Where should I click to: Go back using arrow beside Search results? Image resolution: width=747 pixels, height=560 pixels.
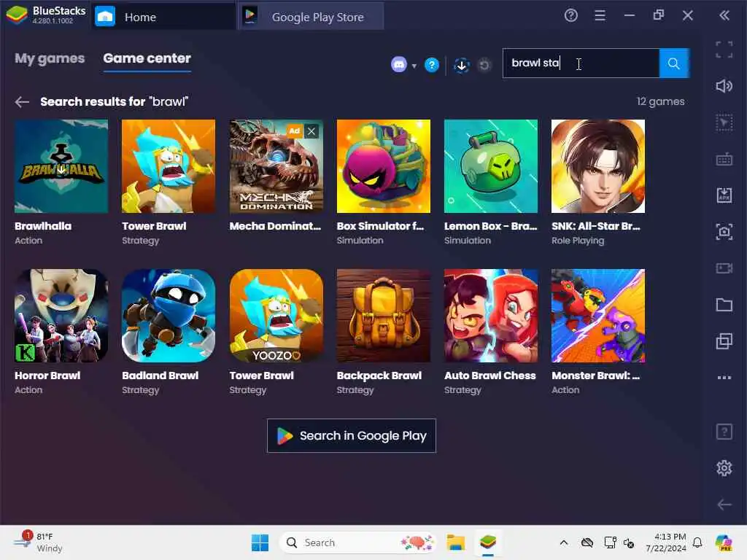pos(22,101)
